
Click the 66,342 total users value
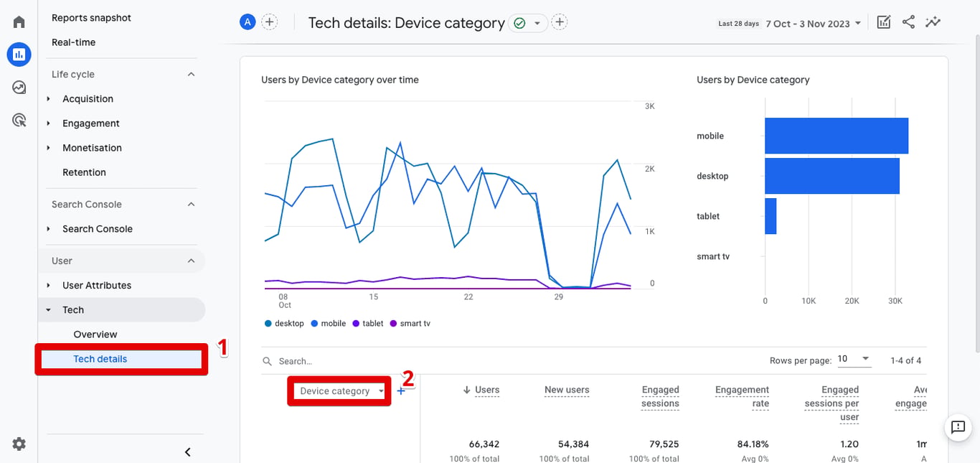484,444
